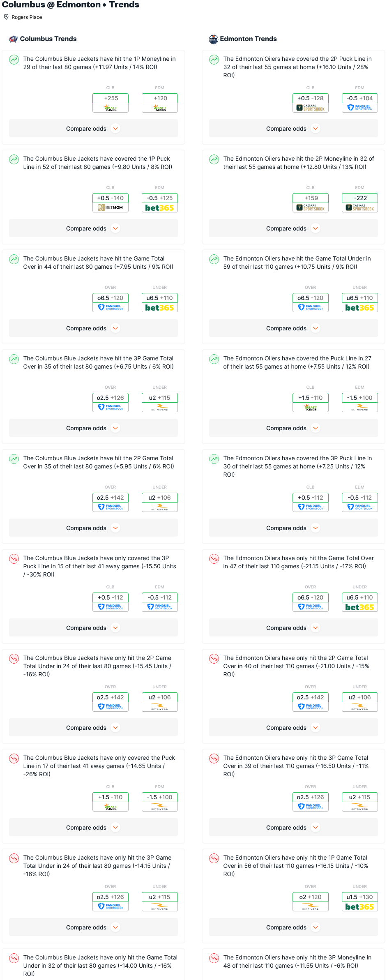Open Compare odds for Columbus 3P Game Total Under
This screenshot has width=387, height=980.
point(93,927)
